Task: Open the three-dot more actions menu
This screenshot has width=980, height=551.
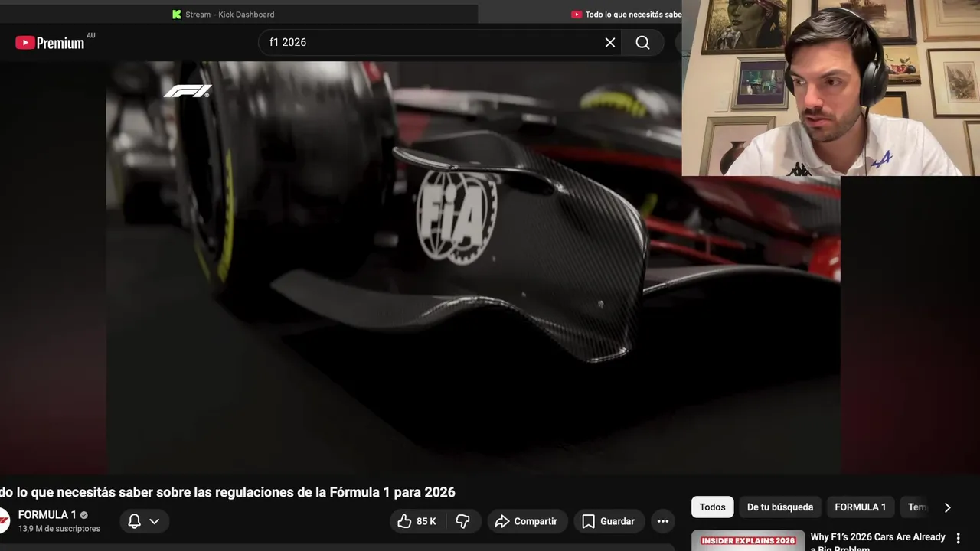Action: point(663,521)
